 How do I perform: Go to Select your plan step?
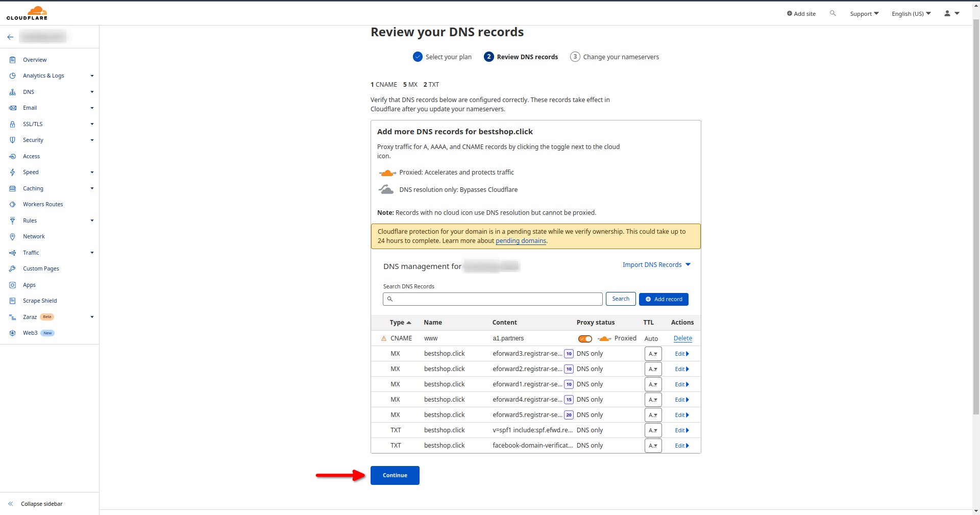[x=442, y=57]
